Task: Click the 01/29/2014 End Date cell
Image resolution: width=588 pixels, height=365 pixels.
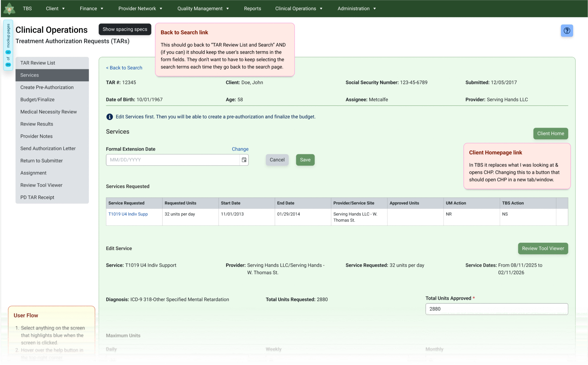Action: click(x=303, y=217)
